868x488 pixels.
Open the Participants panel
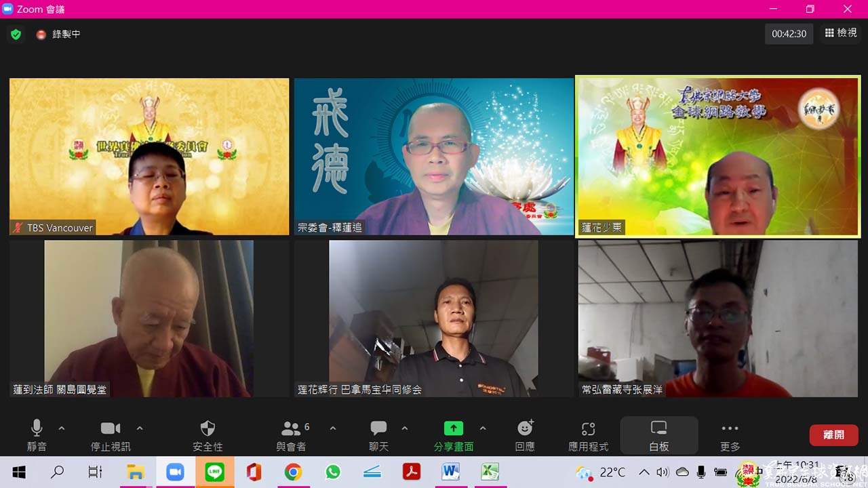292,435
